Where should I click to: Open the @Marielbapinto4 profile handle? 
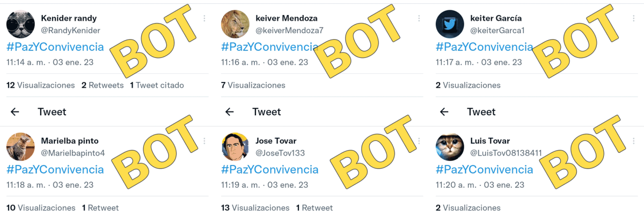(73, 153)
